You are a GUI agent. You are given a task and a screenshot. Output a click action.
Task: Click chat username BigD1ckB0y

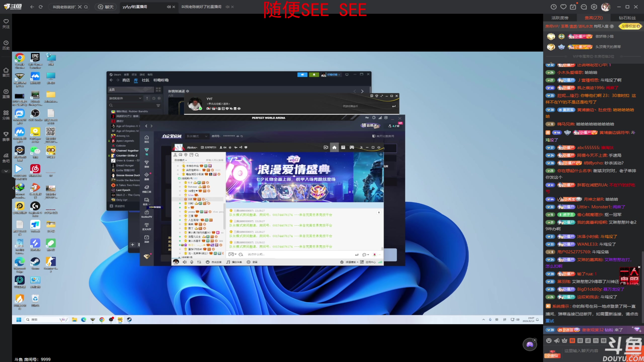point(589,289)
